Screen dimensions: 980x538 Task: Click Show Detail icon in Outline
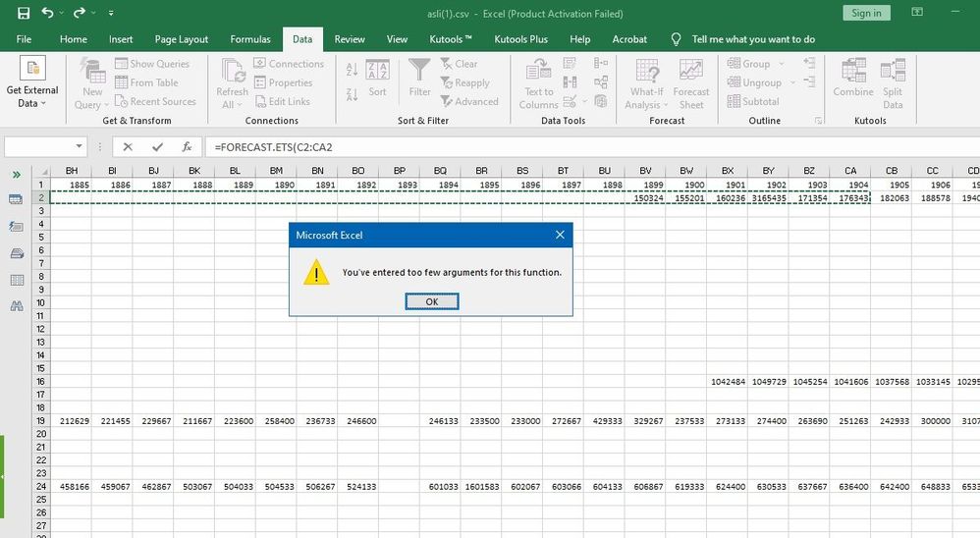click(809, 63)
